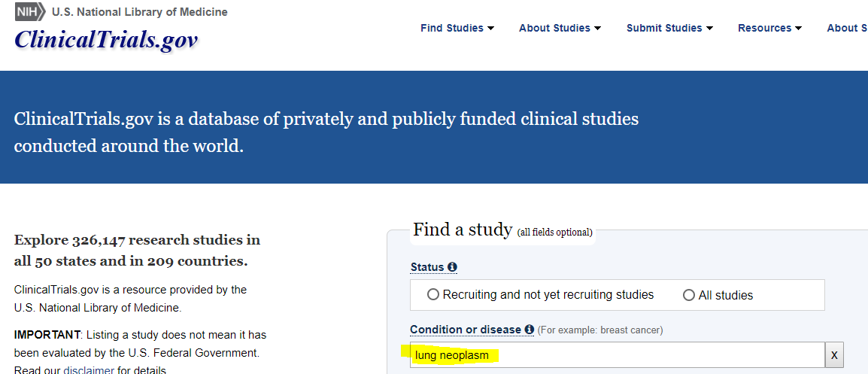Viewport: 868px width, 374px height.
Task: Click the Find a study heading
Action: [x=463, y=230]
